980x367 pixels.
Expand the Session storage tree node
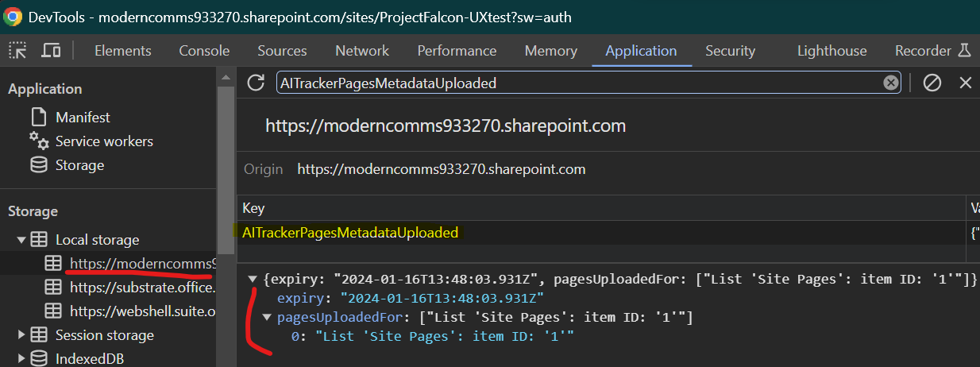click(21, 335)
